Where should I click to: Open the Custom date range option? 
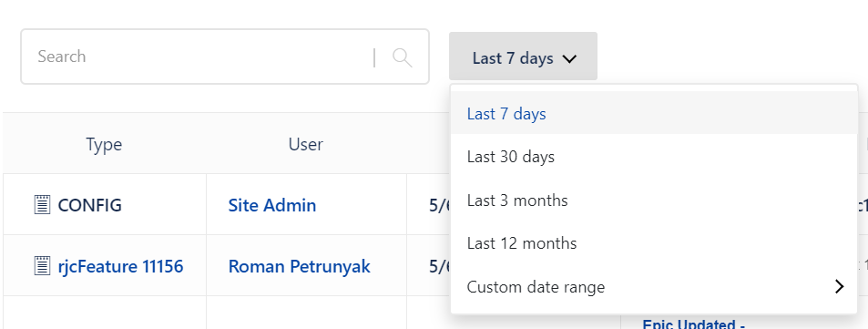(x=654, y=287)
